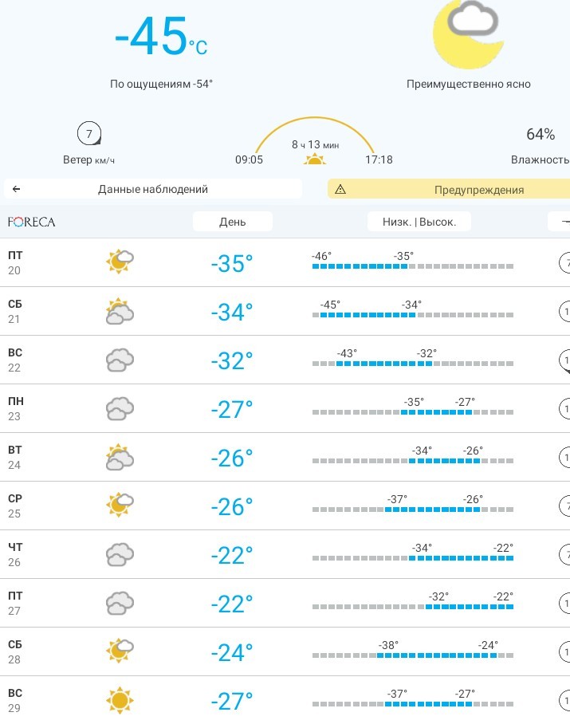The image size is (570, 728).
Task: Open the Предупреждения warnings banner
Action: point(449,190)
